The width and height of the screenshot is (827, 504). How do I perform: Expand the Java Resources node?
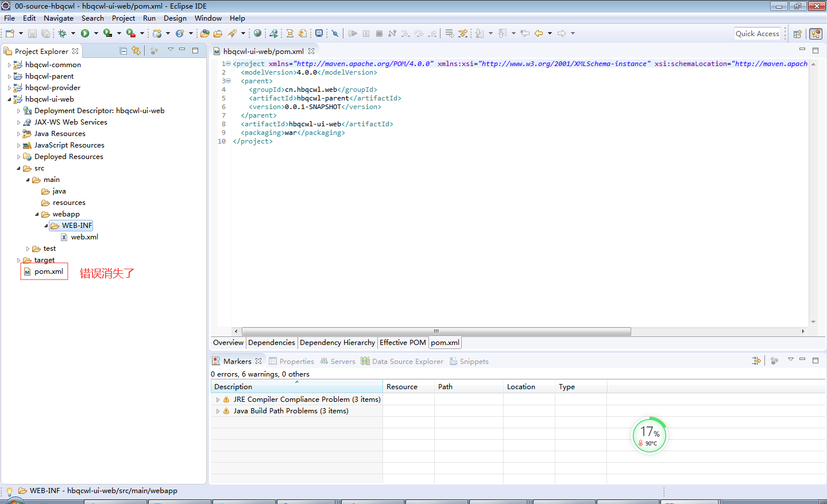pos(18,134)
